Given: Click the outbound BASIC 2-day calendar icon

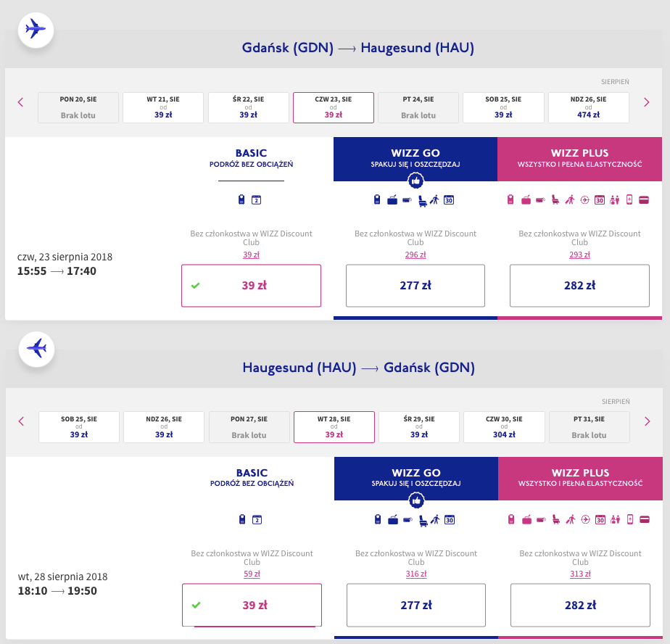Looking at the screenshot, I should [256, 200].
